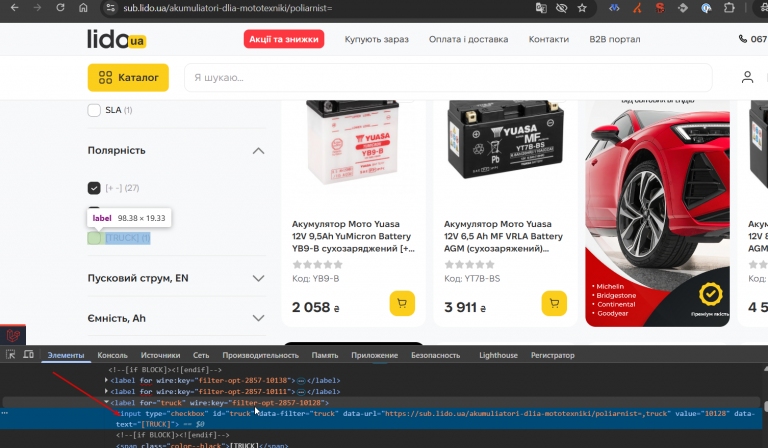Check the SLA filter checkbox
768x448 pixels.
[x=94, y=110]
